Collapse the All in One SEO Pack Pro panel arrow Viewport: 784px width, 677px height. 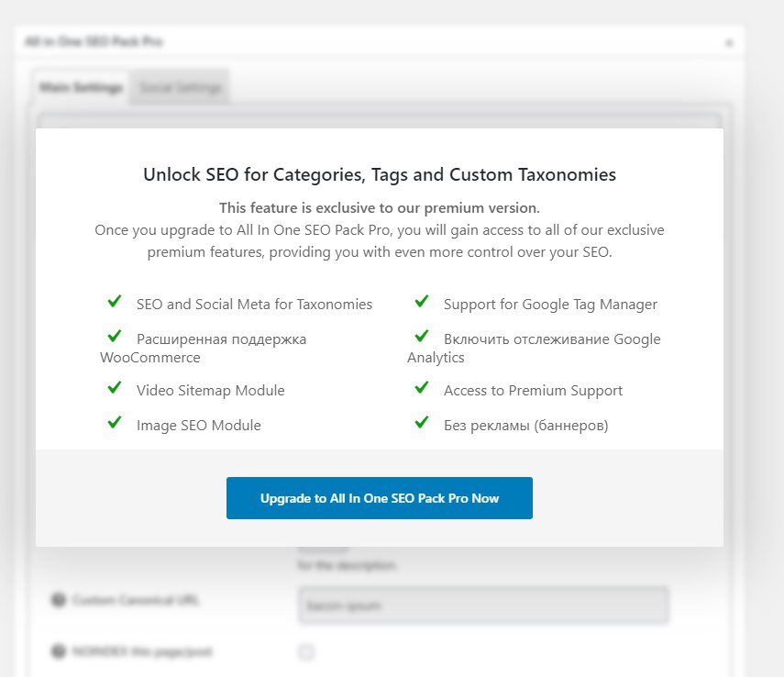click(x=729, y=43)
